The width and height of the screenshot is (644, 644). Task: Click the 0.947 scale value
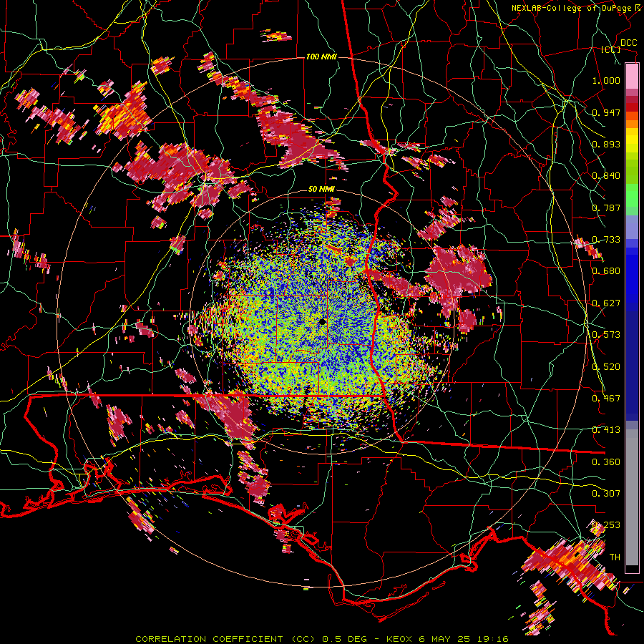click(x=606, y=112)
